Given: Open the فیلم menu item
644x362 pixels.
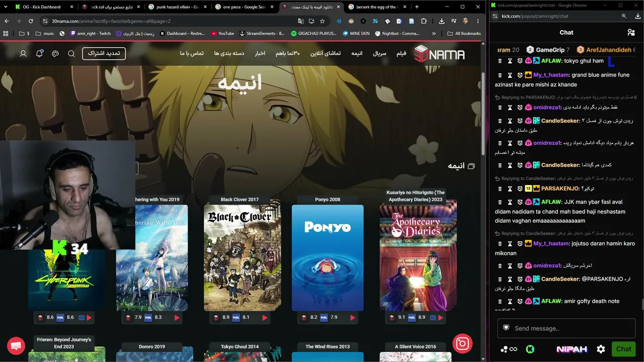Looking at the screenshot, I should pyautogui.click(x=401, y=53).
